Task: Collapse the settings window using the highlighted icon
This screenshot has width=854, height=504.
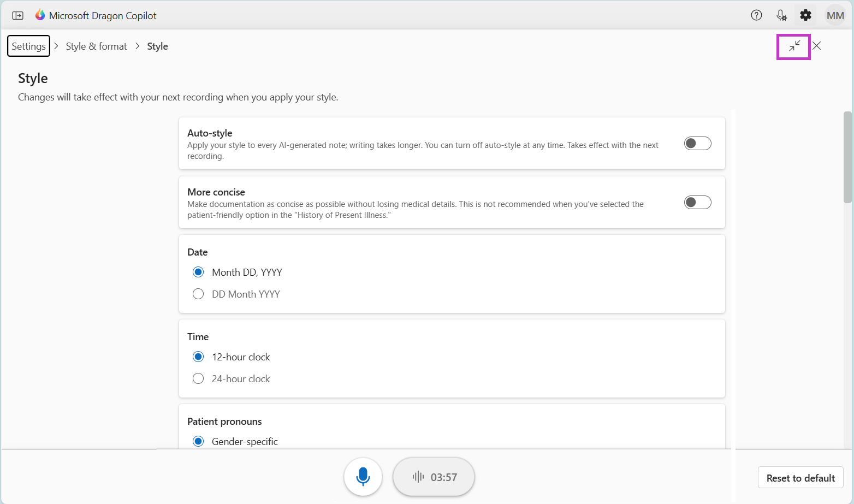Action: click(x=793, y=47)
